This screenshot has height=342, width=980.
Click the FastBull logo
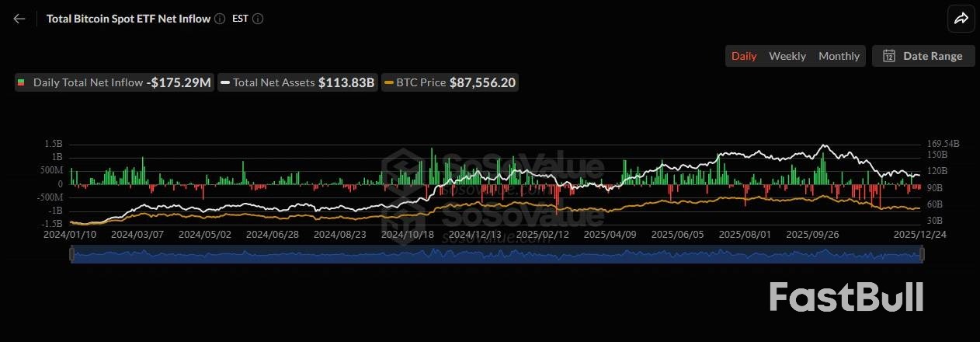[846, 298]
